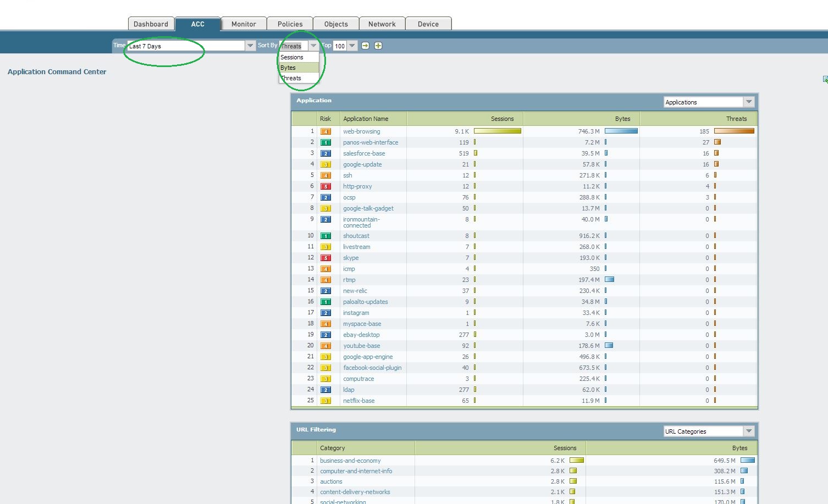Image resolution: width=828 pixels, height=504 pixels.
Task: Click the risk 2 badge for salesforce-base
Action: [x=325, y=154]
